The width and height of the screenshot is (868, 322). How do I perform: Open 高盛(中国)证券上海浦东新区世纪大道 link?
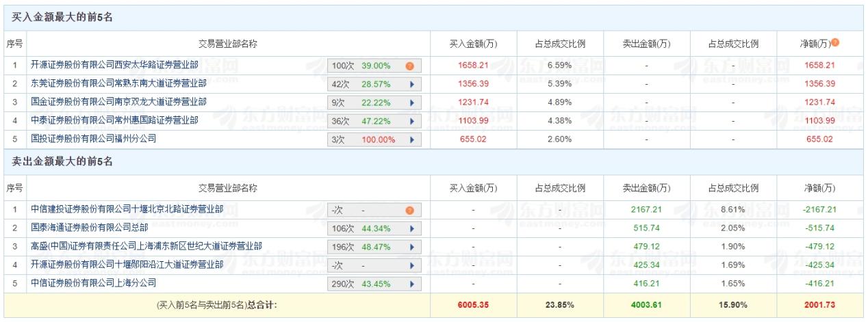pos(146,245)
